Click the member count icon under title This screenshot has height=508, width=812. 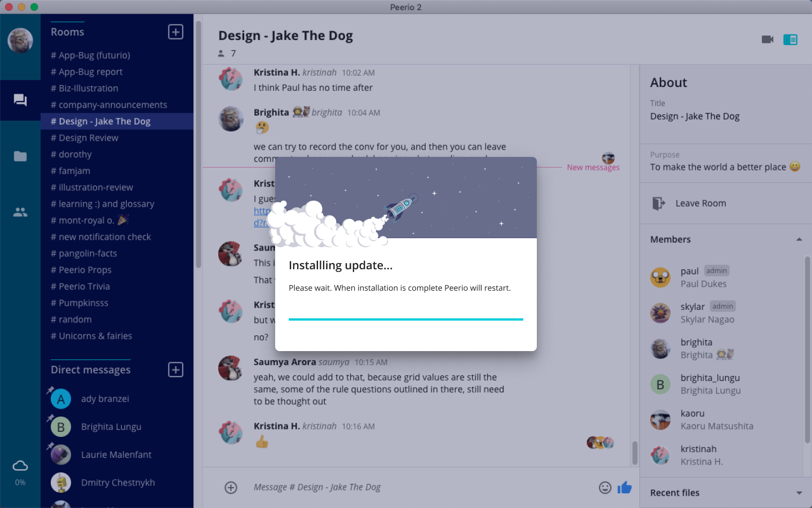(221, 54)
